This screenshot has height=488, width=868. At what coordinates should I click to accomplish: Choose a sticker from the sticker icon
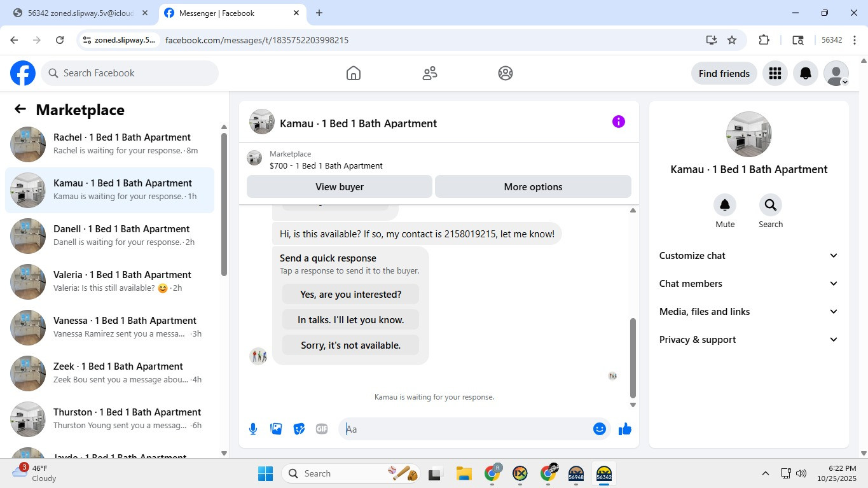(x=299, y=429)
